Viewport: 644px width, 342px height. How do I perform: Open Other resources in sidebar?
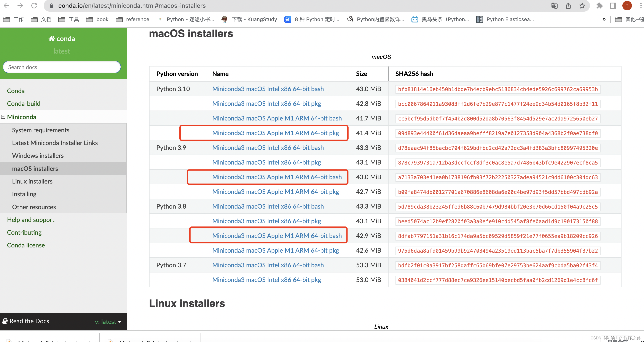point(34,207)
